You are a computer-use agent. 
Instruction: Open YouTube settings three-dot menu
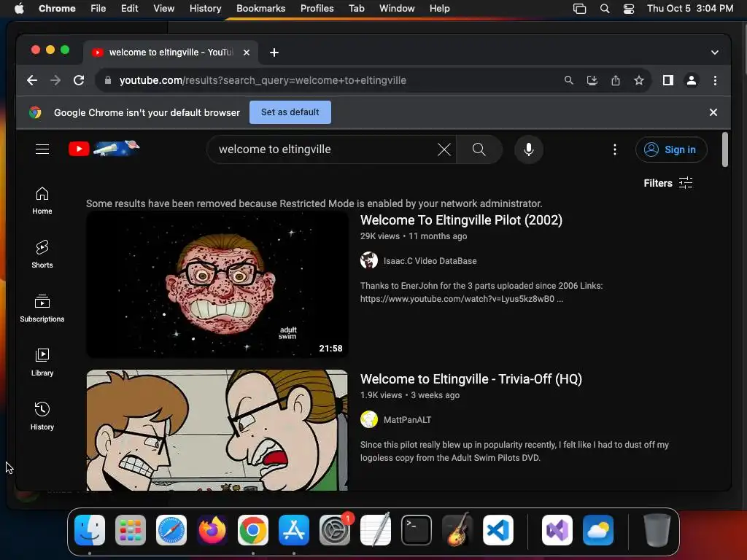click(x=614, y=149)
